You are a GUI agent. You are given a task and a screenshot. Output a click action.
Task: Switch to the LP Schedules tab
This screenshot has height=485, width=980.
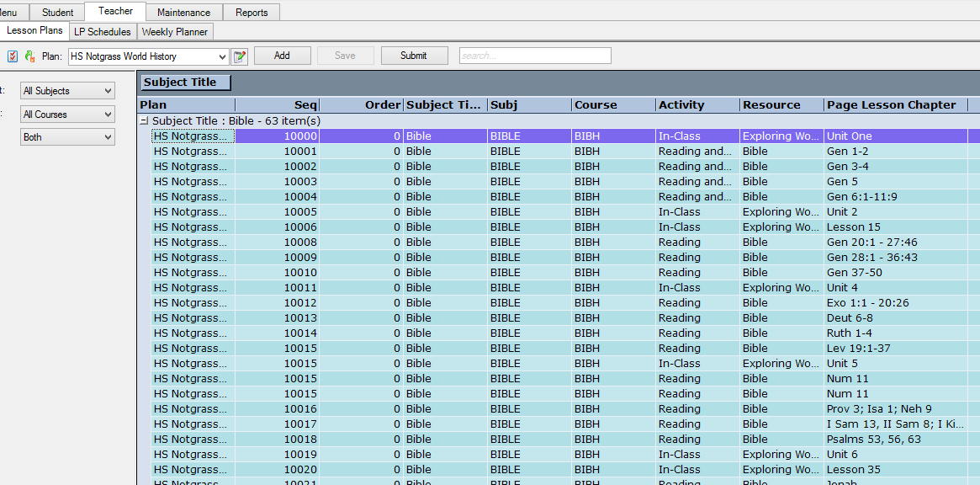(103, 32)
